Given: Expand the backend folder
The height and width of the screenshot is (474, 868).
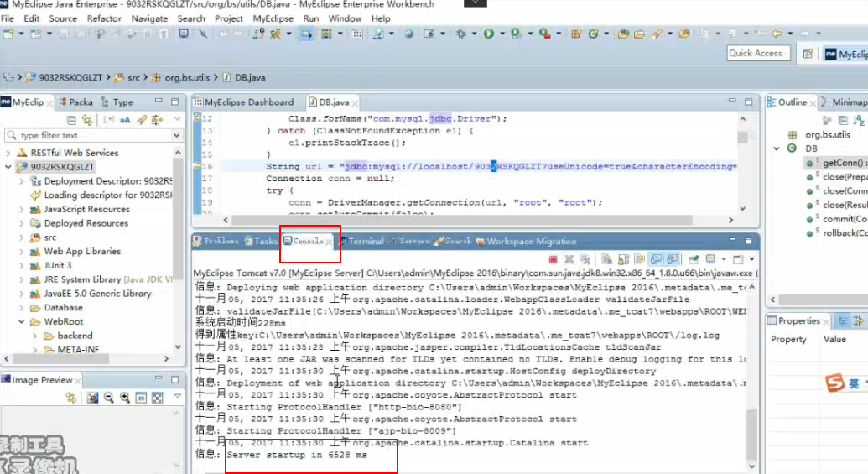Looking at the screenshot, I should (35, 336).
